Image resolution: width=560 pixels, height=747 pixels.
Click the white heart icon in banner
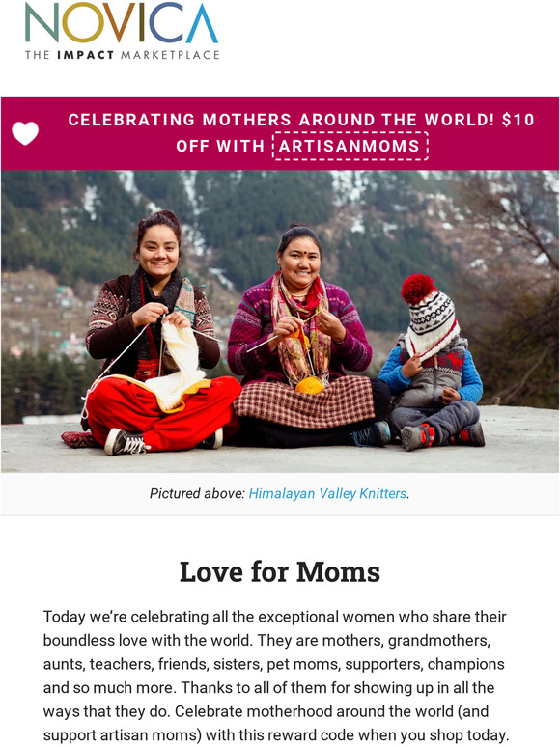point(25,133)
